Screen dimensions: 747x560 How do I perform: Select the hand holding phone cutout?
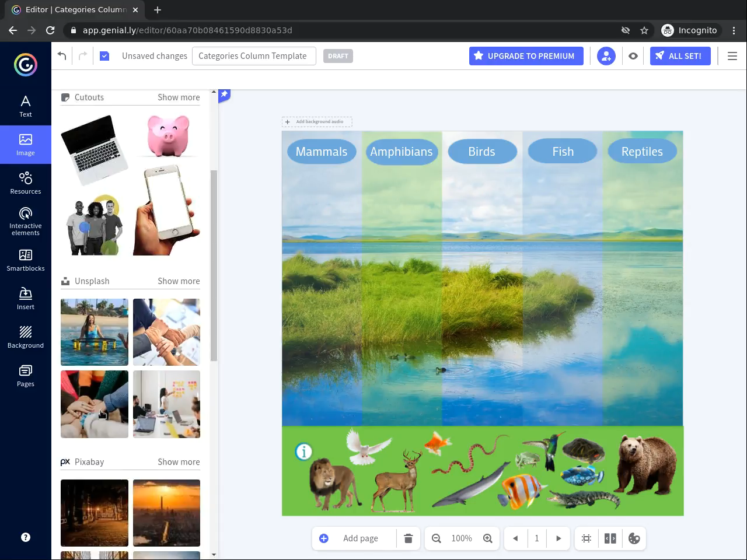(167, 210)
